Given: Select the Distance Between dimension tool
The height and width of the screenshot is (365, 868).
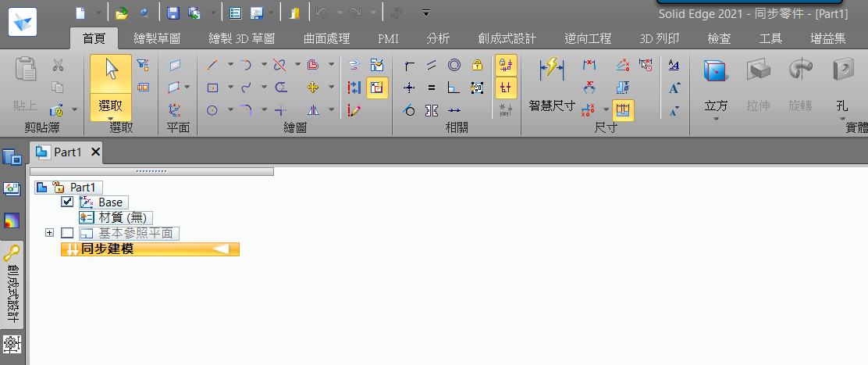Looking at the screenshot, I should pyautogui.click(x=589, y=66).
